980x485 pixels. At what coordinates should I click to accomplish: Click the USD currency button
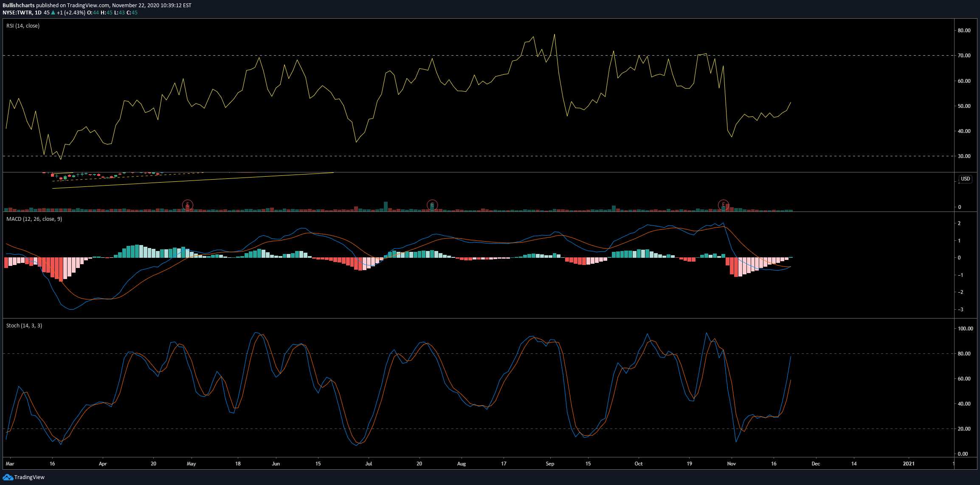coord(966,179)
